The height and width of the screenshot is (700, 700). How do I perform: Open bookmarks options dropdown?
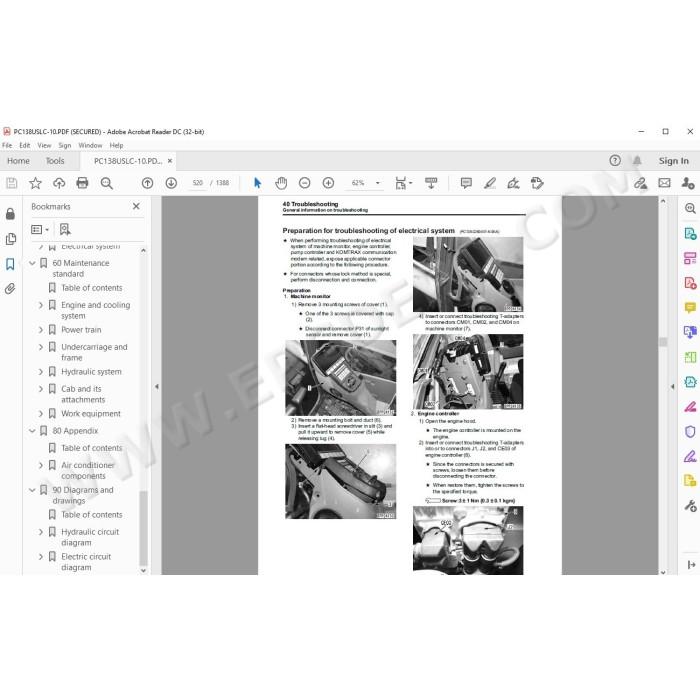(40, 229)
